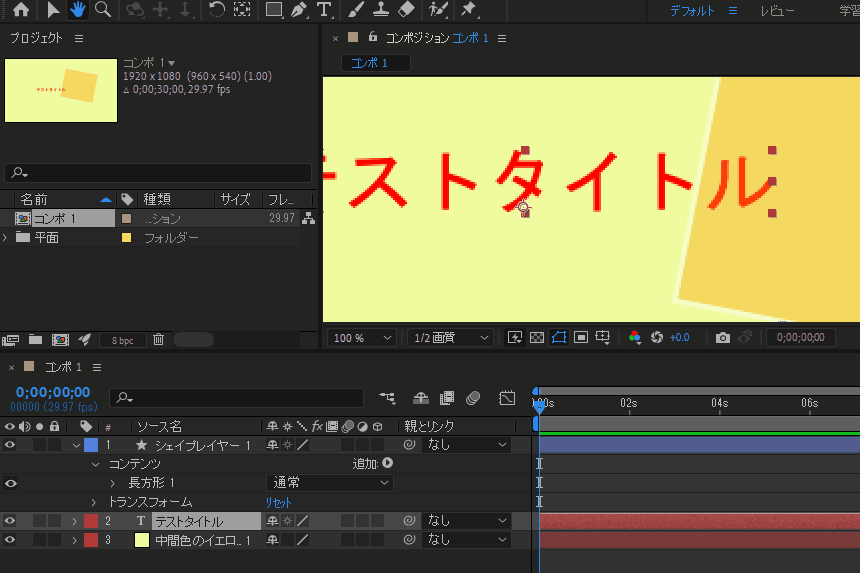Collapse the シェイプレイヤー 1 layer properties

76,445
